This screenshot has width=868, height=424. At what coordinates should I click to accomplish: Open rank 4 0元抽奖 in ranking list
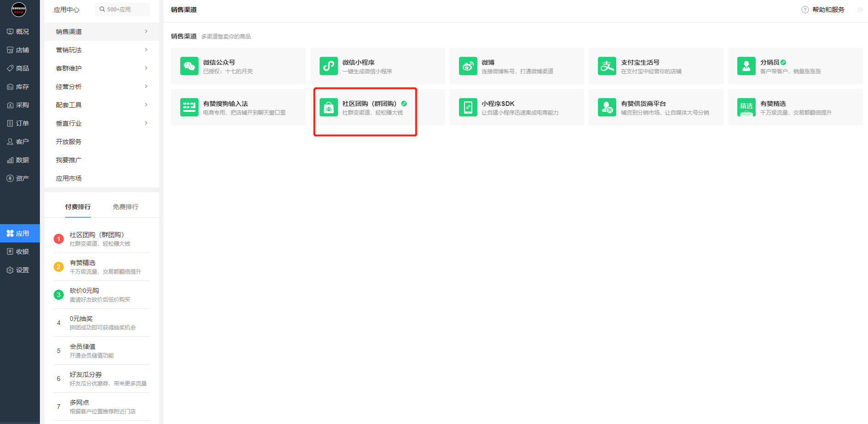point(102,323)
